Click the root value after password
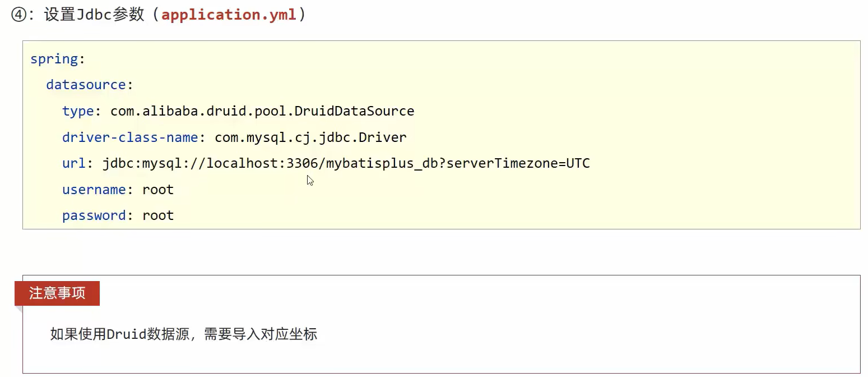Image resolution: width=868 pixels, height=377 pixels. coord(158,215)
